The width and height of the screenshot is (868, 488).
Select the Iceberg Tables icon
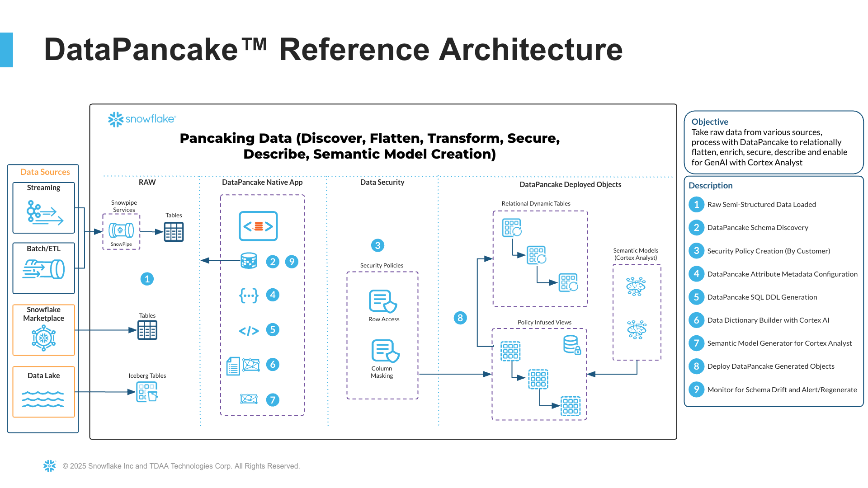pos(147,392)
